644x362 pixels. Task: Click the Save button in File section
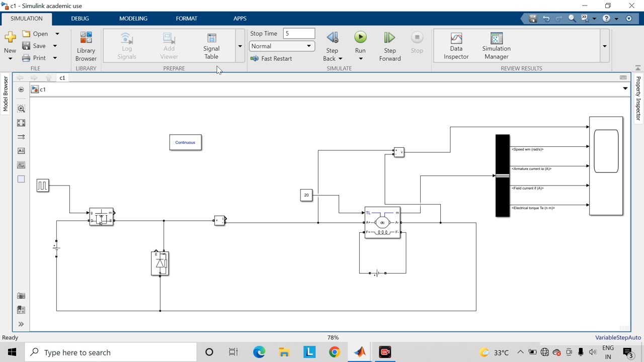(34, 46)
